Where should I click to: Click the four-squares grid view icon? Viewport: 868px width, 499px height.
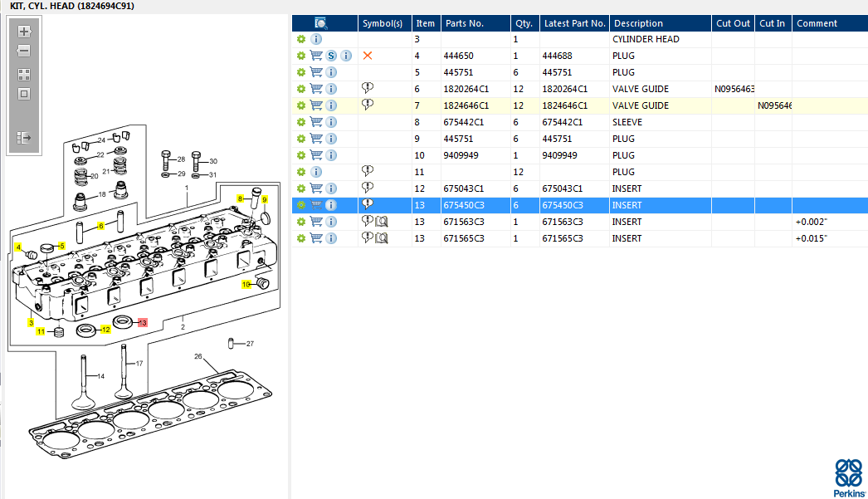tap(24, 75)
